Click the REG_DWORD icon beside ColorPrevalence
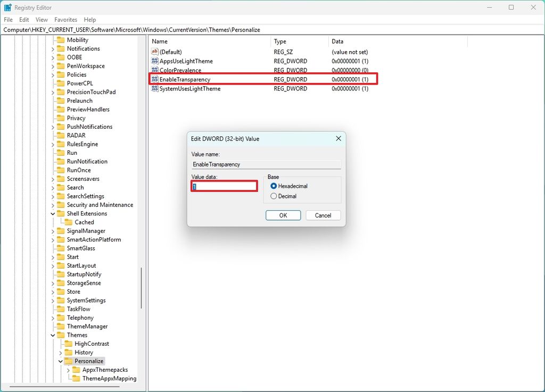This screenshot has height=392, width=545. pos(154,70)
